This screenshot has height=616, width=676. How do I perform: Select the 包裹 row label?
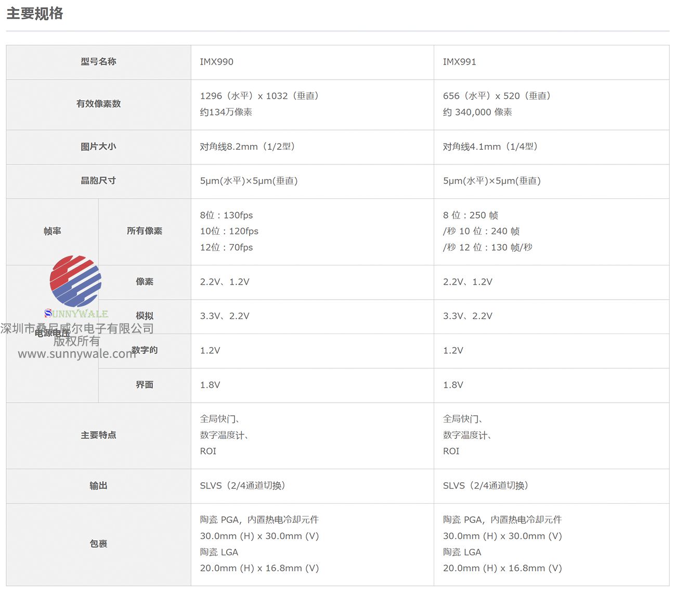point(98,544)
